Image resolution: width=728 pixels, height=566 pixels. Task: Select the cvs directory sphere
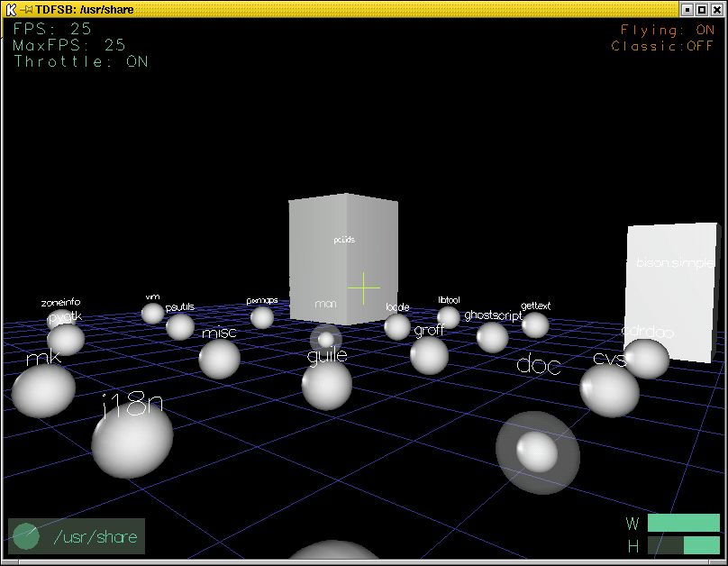(x=609, y=390)
